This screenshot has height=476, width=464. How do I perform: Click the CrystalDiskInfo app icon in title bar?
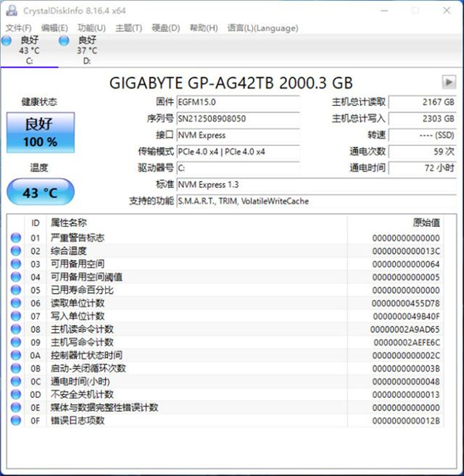tap(9, 11)
